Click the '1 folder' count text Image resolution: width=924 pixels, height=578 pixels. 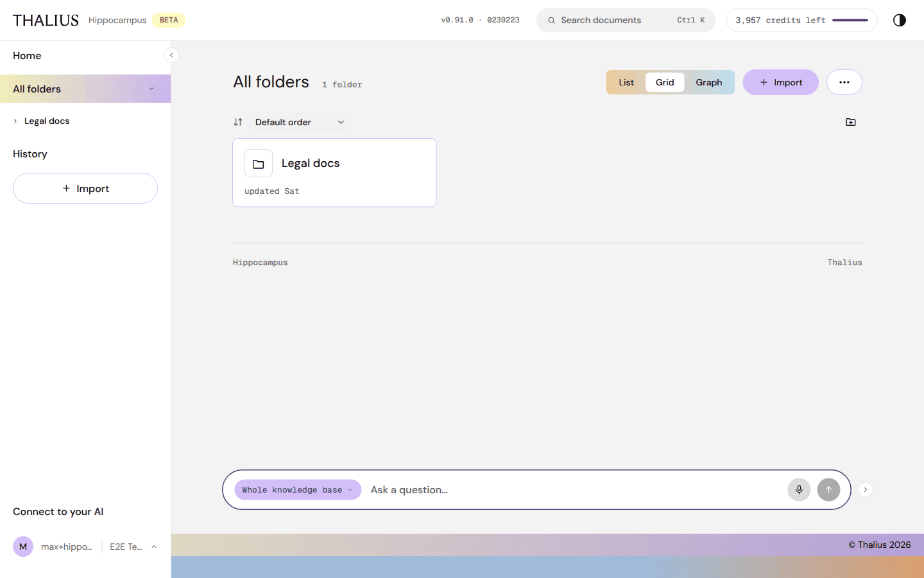[342, 85]
